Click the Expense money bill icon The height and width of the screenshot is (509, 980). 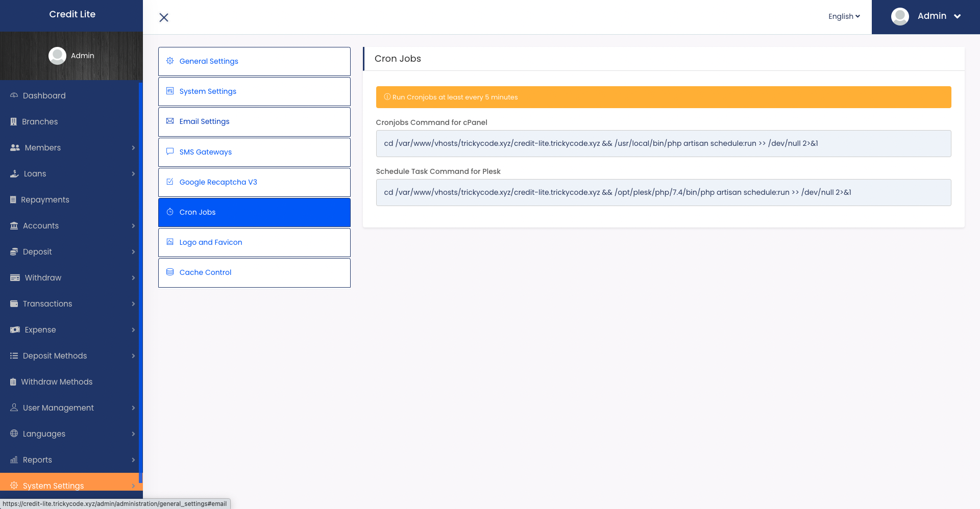click(x=15, y=329)
